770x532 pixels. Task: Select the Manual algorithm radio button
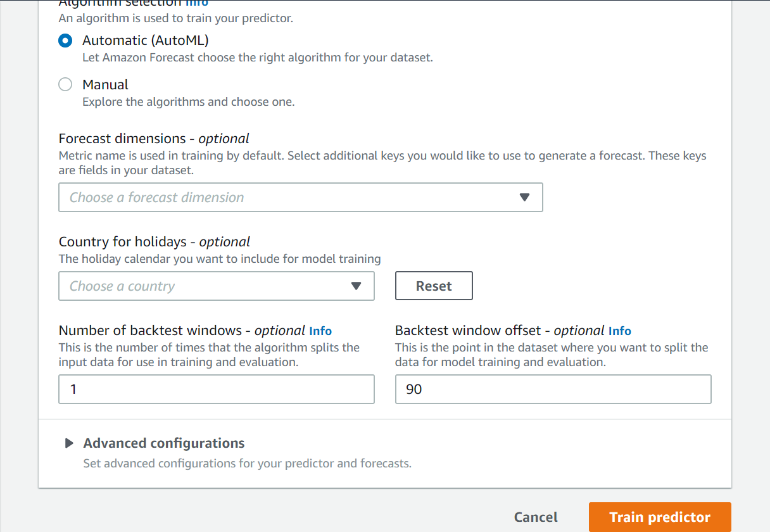click(x=65, y=85)
